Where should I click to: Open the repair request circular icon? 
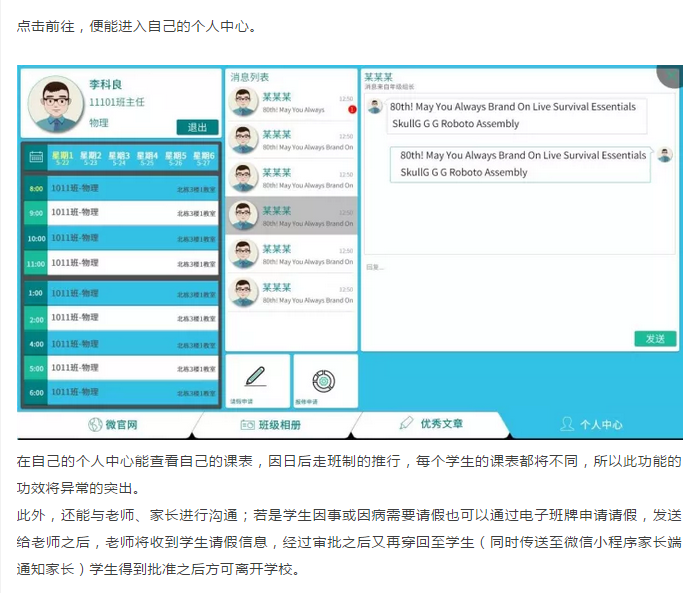pos(324,381)
